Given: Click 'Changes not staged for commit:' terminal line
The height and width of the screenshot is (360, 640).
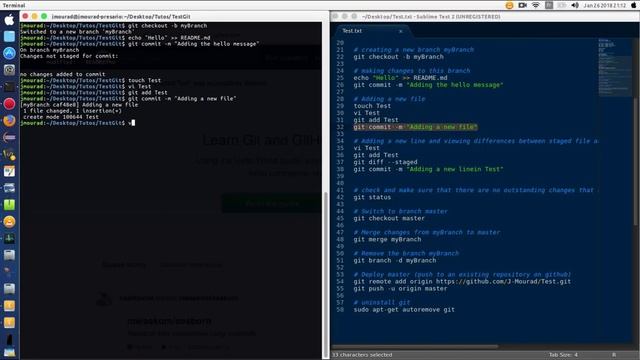Looking at the screenshot, I should (x=69, y=56).
